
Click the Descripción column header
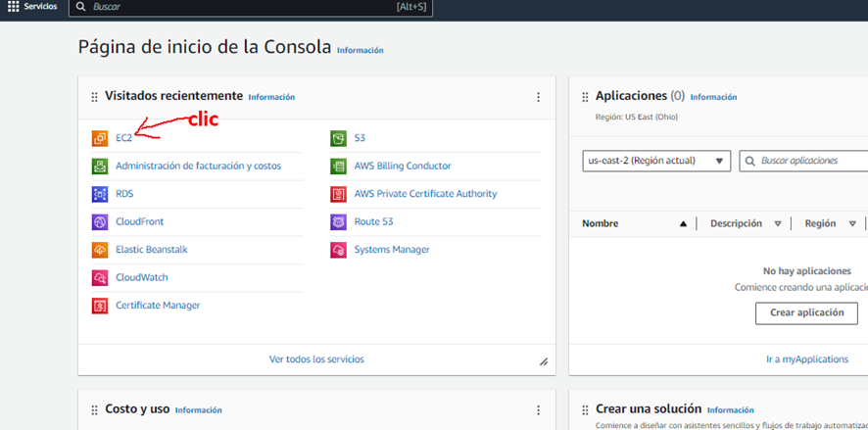coord(737,224)
